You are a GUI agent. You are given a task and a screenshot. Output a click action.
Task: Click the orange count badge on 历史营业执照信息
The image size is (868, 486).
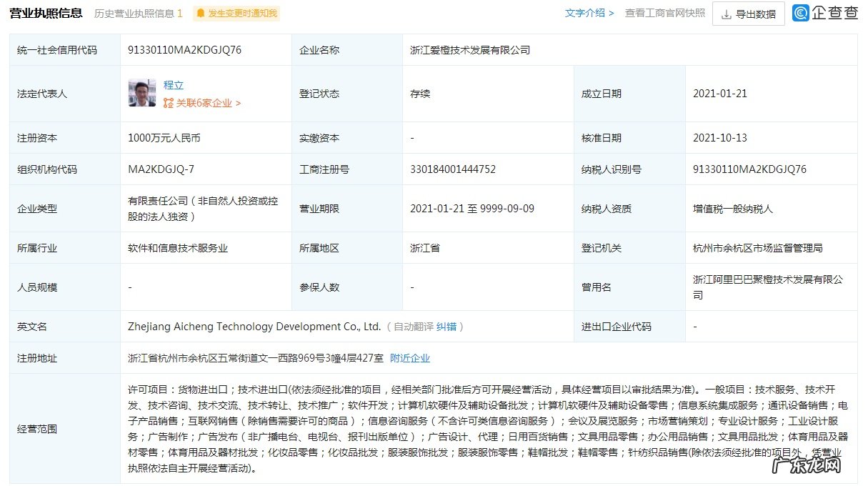180,12
